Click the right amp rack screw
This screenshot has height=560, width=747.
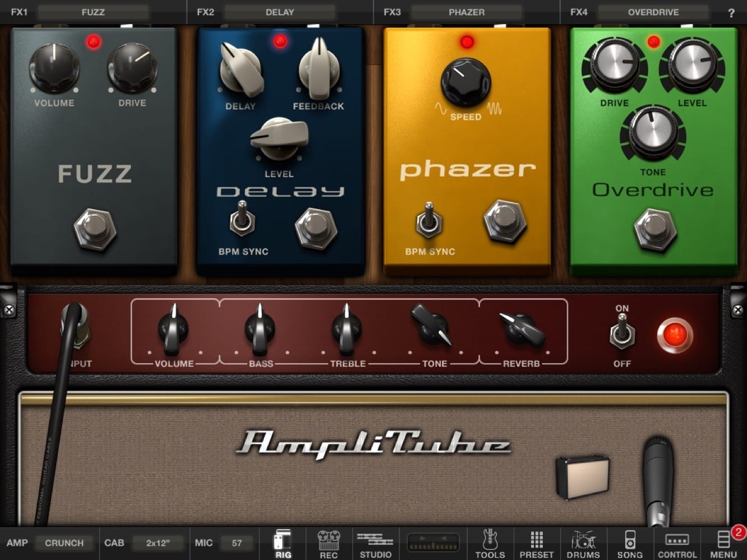(738, 310)
